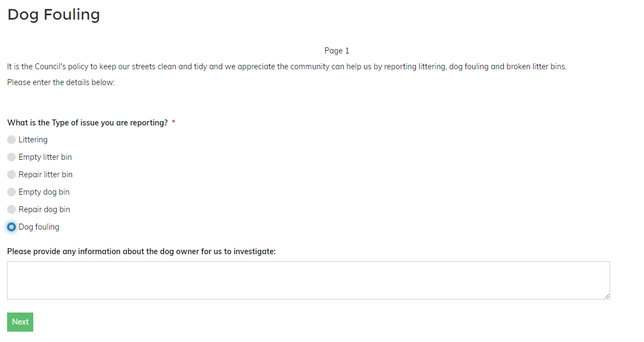The width and height of the screenshot is (644, 342).
Task: Click the selected Dog fouling radio button
Action: pos(11,227)
